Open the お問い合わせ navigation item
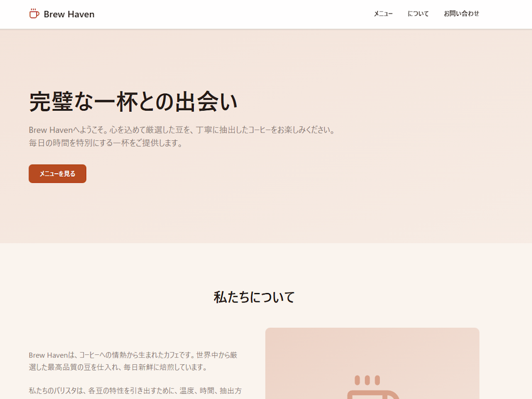The image size is (532, 399). [x=461, y=14]
